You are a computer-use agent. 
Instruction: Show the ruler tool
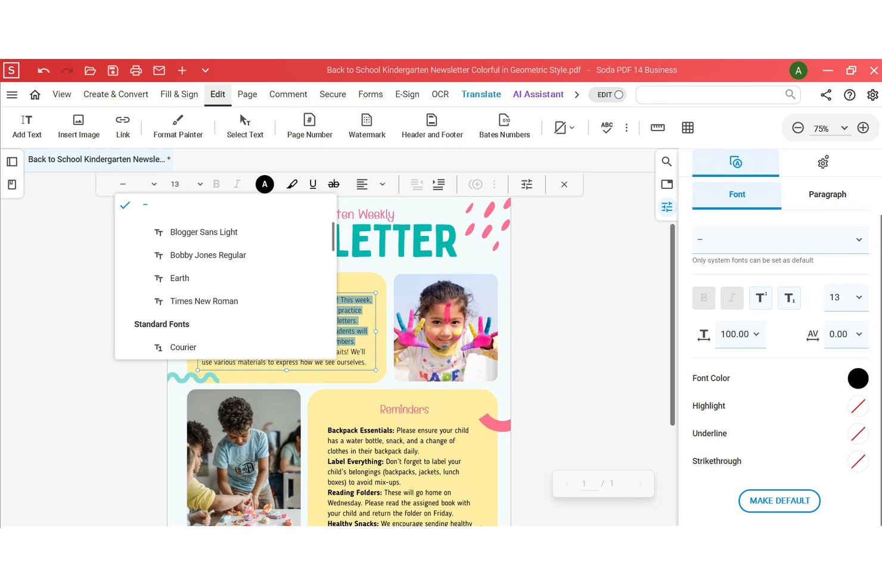pos(658,127)
